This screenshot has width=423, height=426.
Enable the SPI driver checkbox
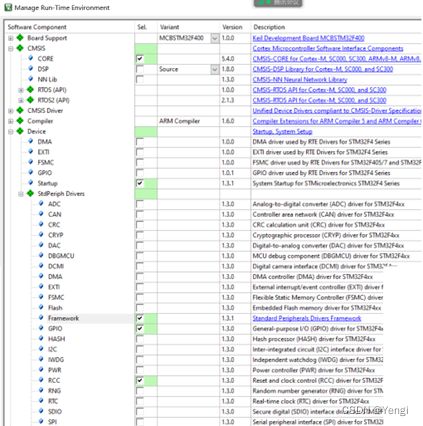(x=140, y=422)
